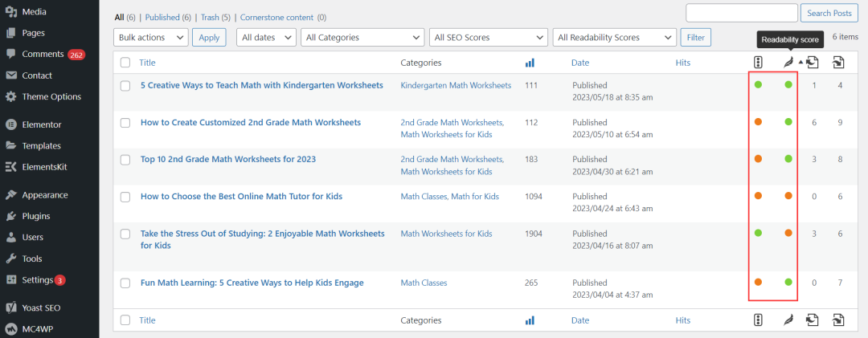Switch to the Trash posts view
The image size is (868, 338).
[x=208, y=17]
